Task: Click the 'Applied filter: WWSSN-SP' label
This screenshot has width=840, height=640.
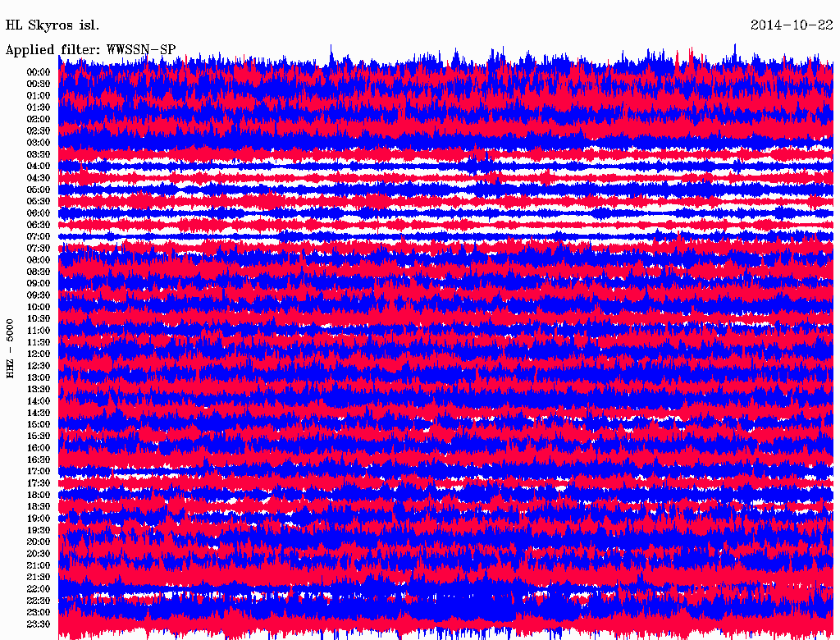Action: [90, 49]
